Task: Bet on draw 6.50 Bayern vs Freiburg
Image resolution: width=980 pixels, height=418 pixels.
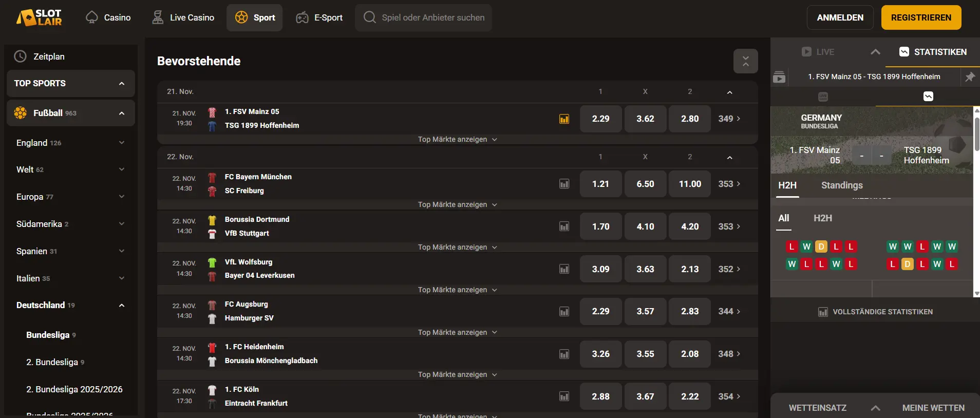Action: click(x=646, y=184)
